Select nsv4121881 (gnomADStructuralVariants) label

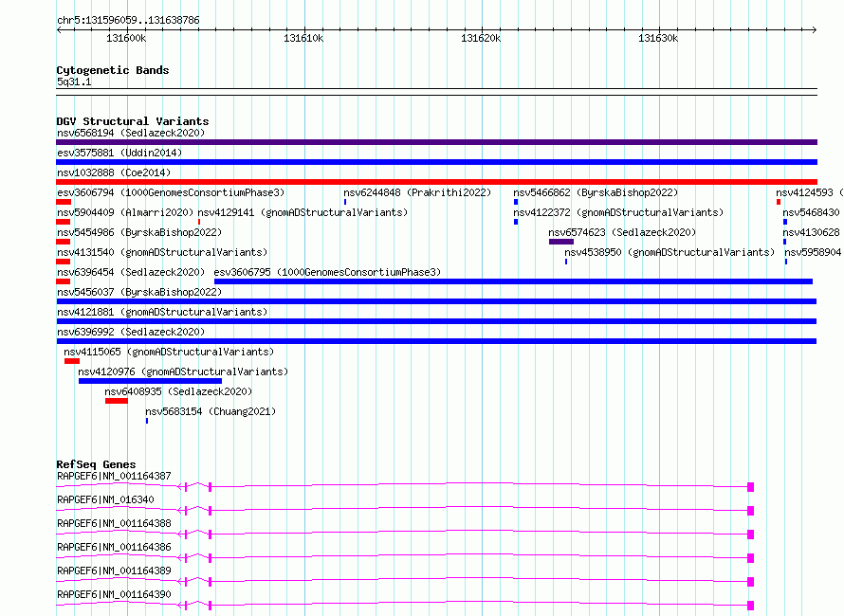pos(162,312)
